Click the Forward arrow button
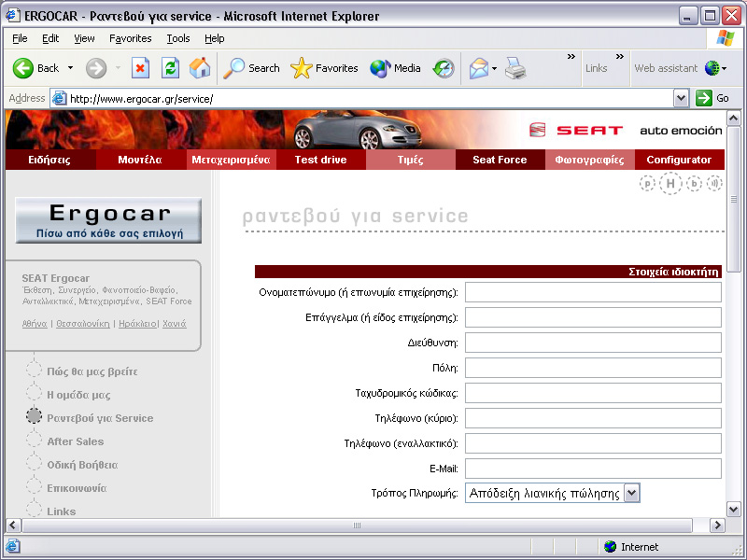This screenshot has width=747, height=560. point(96,68)
